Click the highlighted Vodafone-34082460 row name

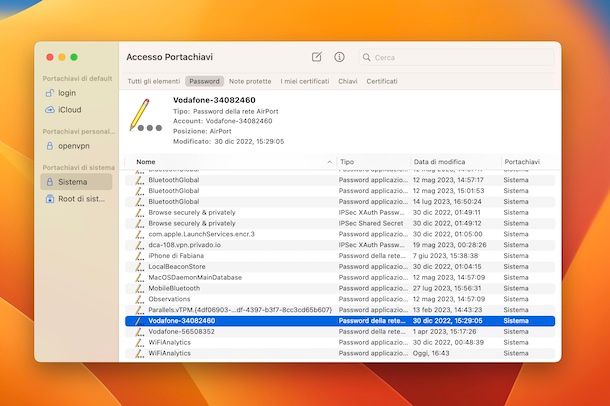tap(181, 321)
